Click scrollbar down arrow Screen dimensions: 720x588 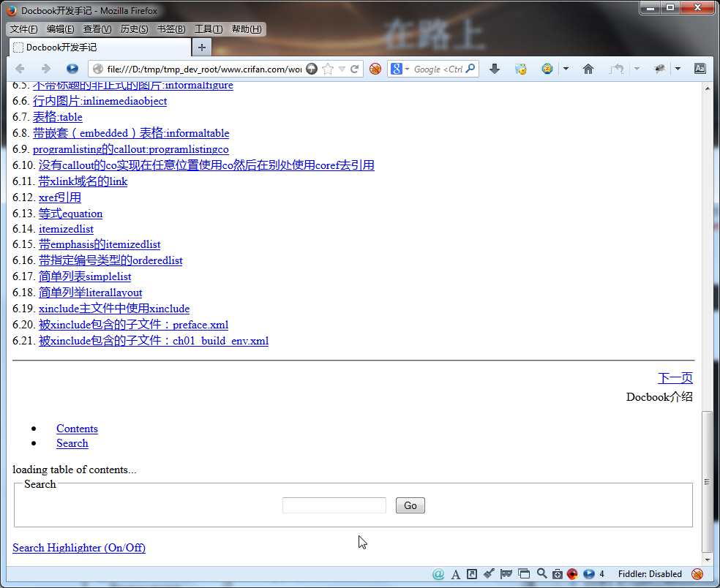point(707,560)
